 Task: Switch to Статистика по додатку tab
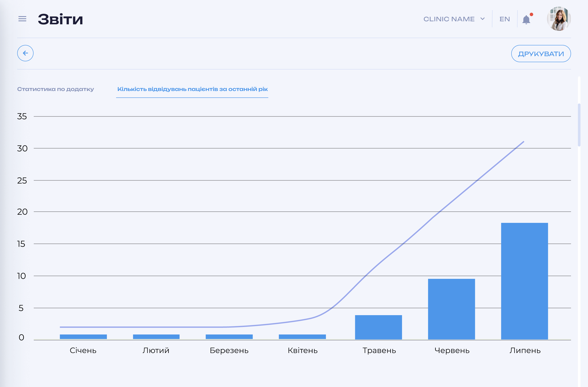(x=56, y=89)
